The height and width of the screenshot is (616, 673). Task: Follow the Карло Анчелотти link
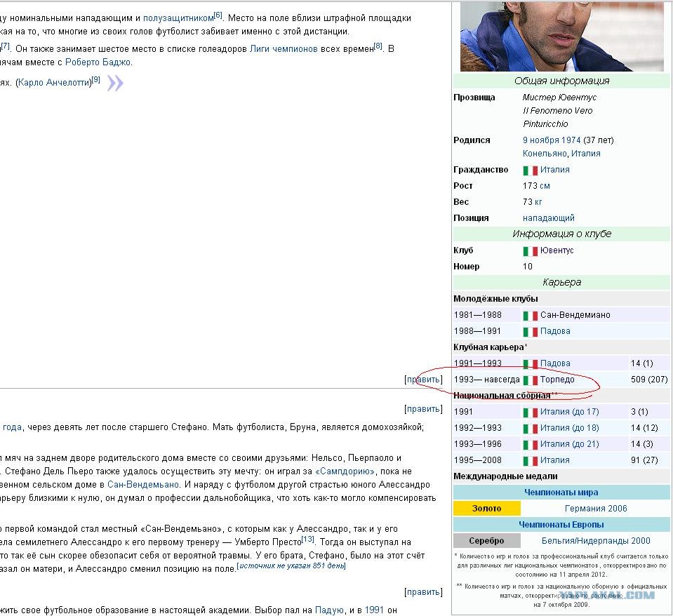tap(53, 82)
